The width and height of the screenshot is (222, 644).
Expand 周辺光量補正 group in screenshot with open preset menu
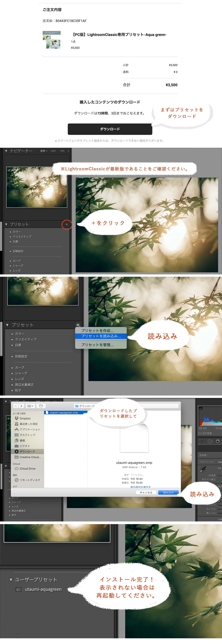click(12, 385)
